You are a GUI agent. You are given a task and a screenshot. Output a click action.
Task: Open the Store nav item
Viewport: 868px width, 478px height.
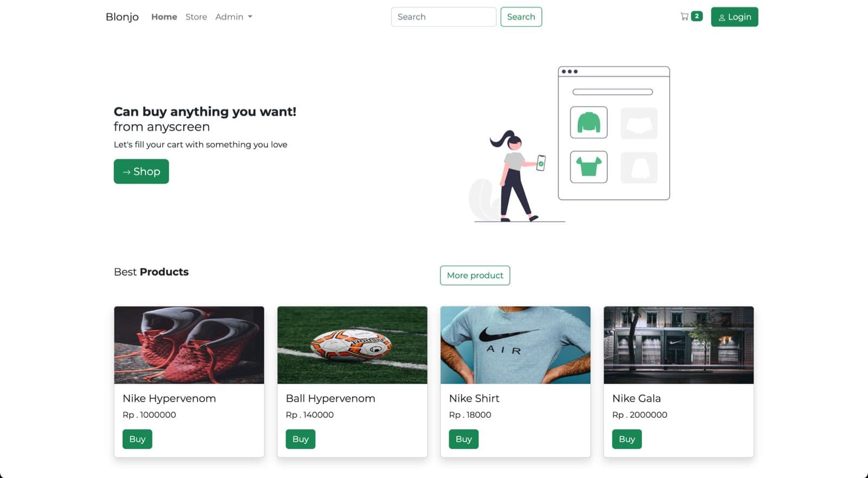(x=196, y=17)
